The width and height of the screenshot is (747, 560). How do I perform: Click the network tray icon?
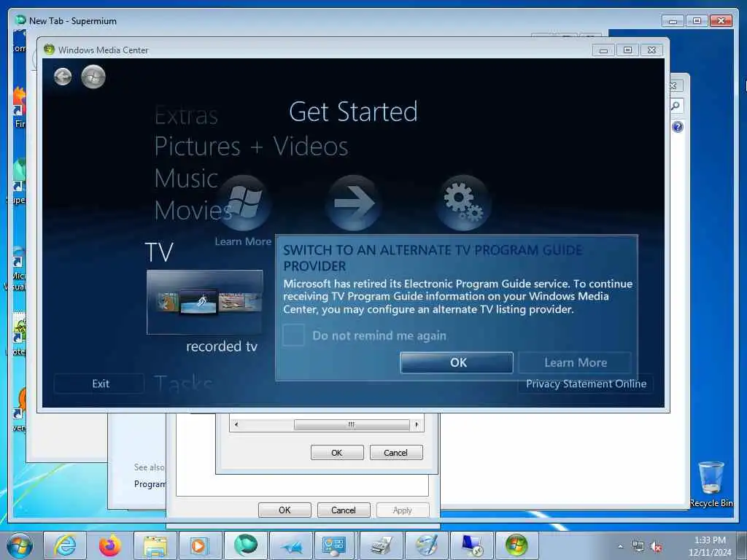click(638, 546)
